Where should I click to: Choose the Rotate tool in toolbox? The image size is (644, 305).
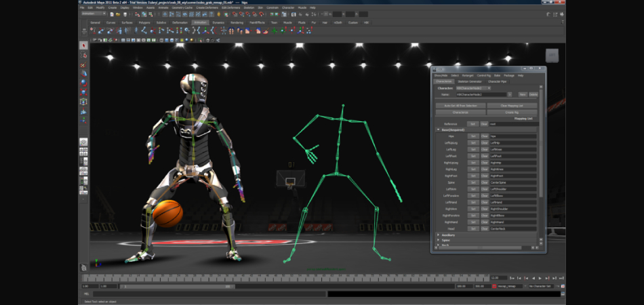[84, 82]
